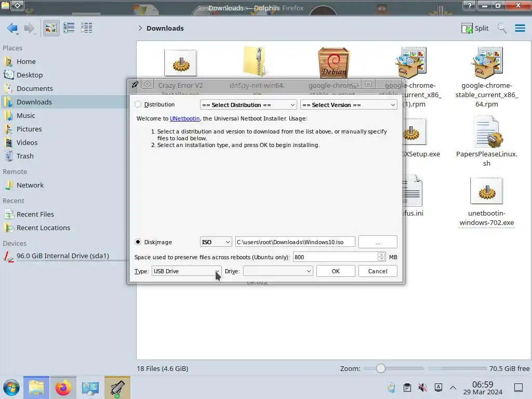
Task: Click the Dolphin title bar help button
Action: coord(470,5)
